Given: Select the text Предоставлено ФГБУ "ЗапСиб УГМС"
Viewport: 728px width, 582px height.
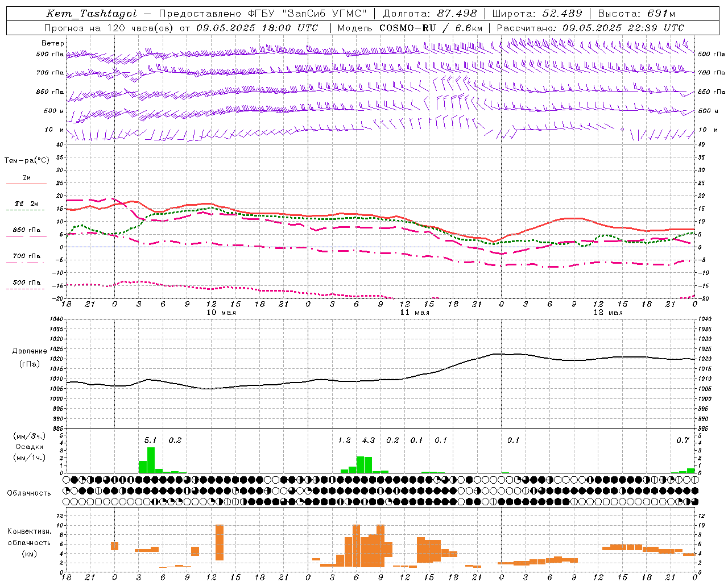Looking at the screenshot, I should pyautogui.click(x=263, y=14).
